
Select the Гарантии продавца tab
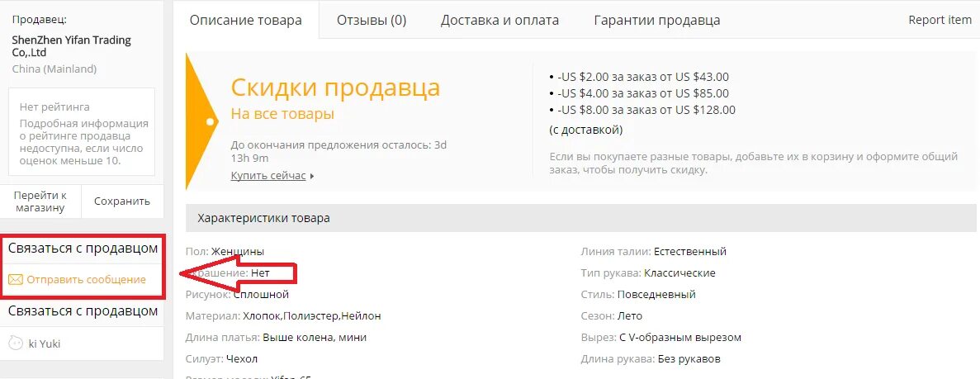coord(657,20)
